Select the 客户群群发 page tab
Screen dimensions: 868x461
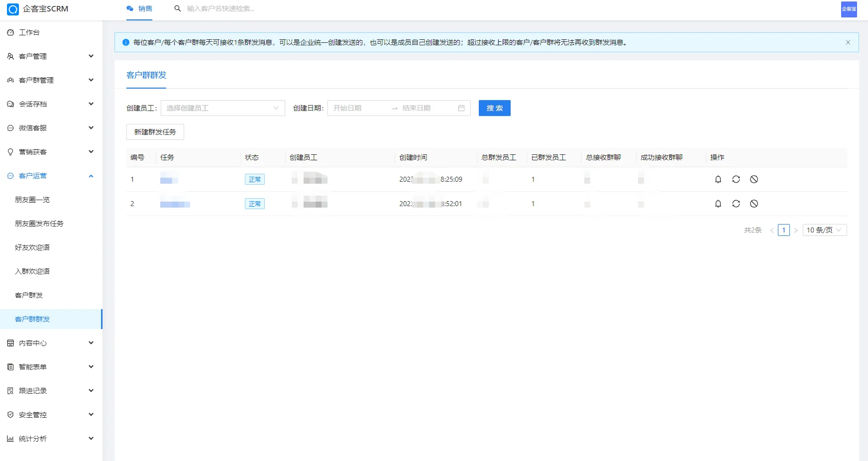(146, 75)
